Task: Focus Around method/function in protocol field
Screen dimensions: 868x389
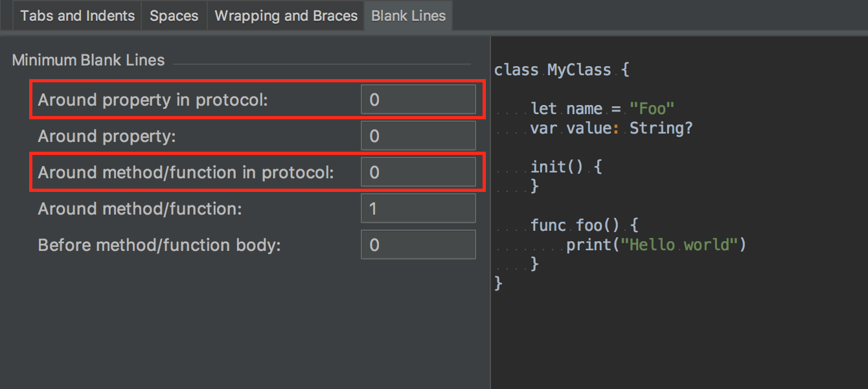Action: 418,172
